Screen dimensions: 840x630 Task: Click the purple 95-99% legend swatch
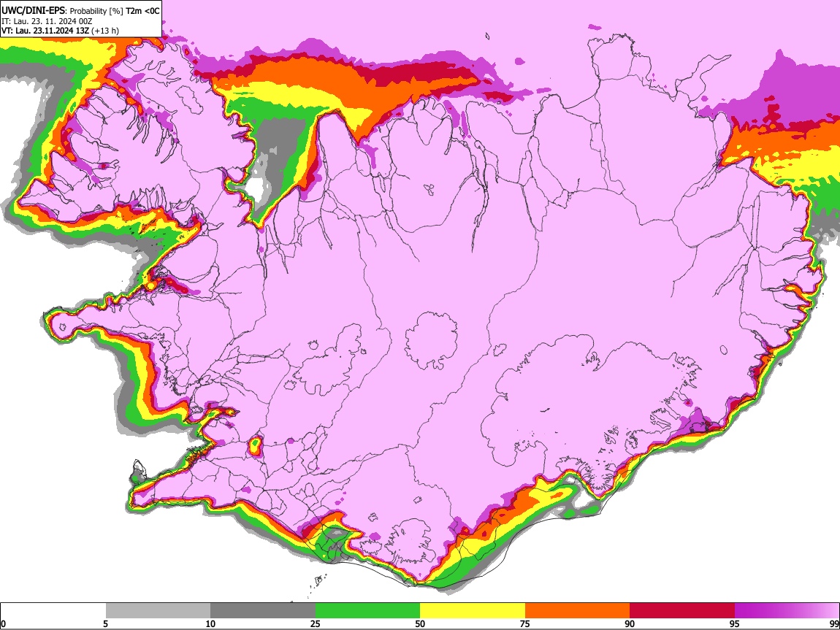tap(787, 610)
